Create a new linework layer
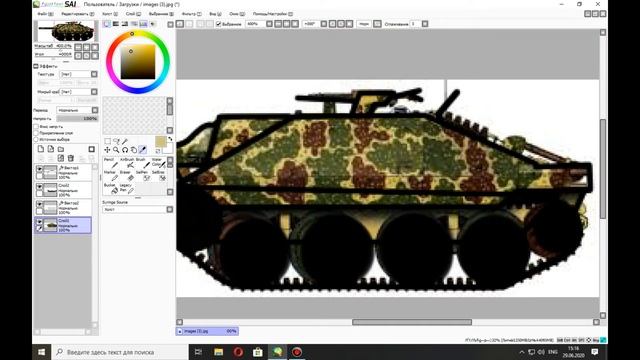Screen dimensions: 640x360 point(51,149)
